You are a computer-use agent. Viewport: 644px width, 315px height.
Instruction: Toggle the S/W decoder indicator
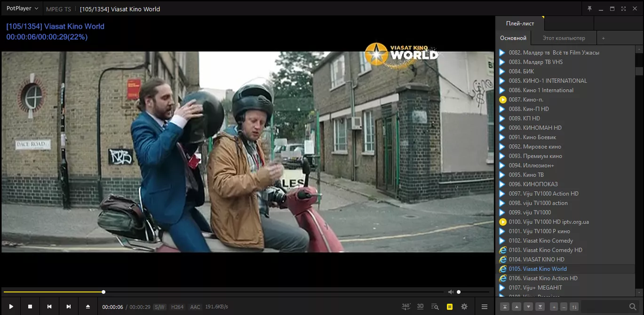coord(159,307)
